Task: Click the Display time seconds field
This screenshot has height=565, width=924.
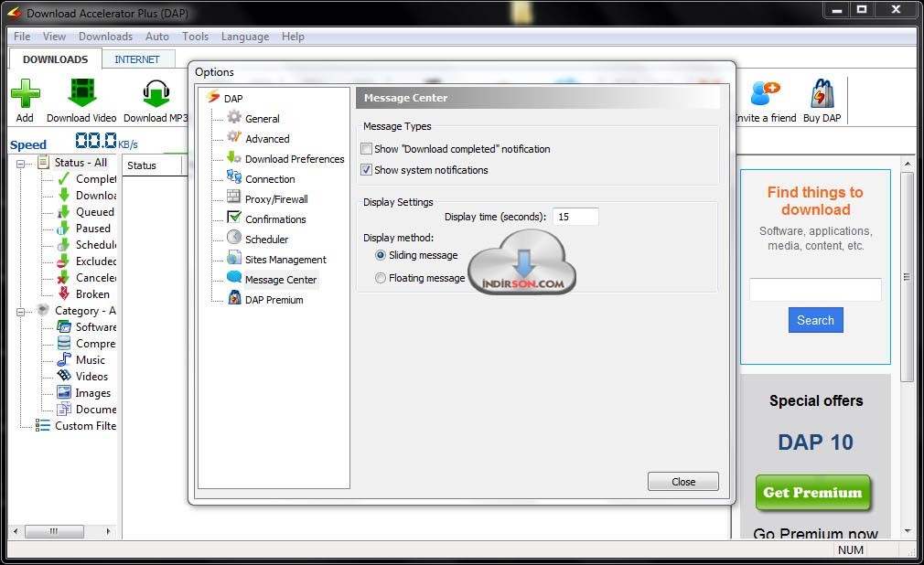Action: point(575,217)
